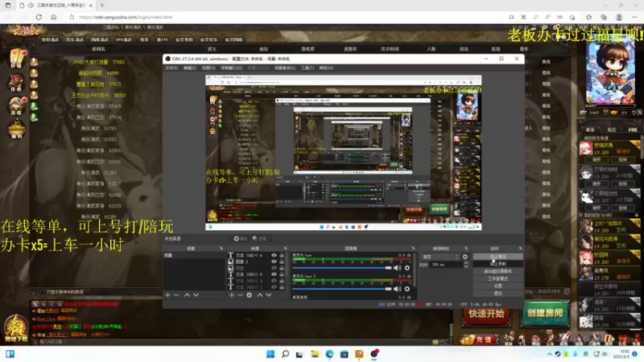644x362 pixels.
Task: Open settings gear for the second mixer channel
Action: point(407,289)
